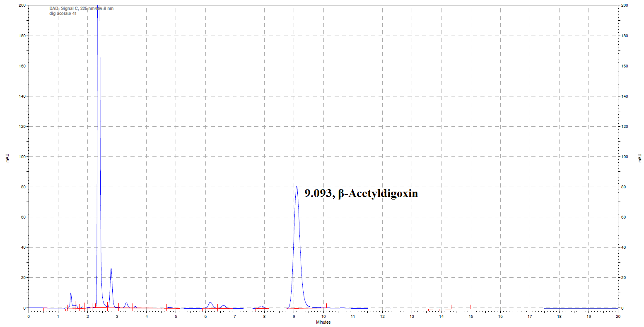
Task: Pick the minor peak near 7.9 minutes
Action: pos(261,306)
